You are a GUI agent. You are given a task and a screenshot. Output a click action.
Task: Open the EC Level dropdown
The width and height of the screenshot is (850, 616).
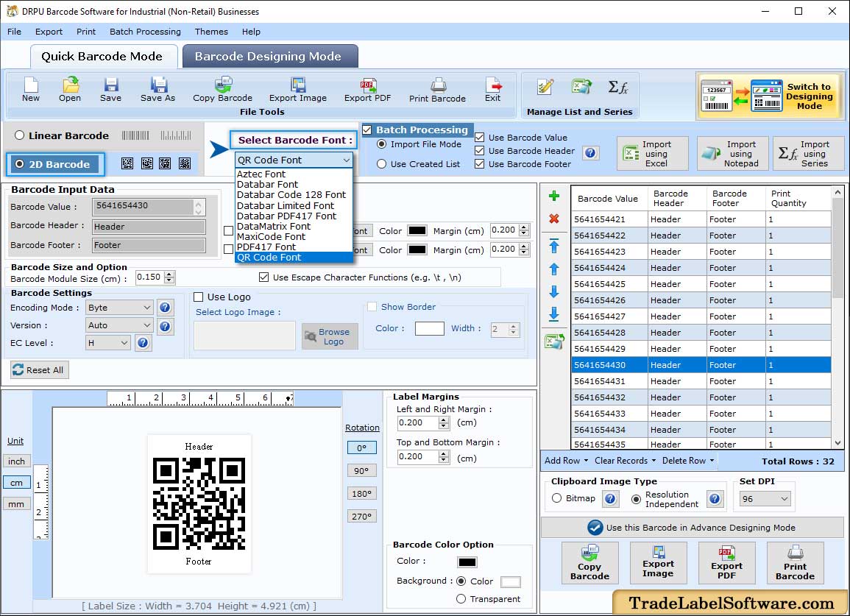[108, 343]
